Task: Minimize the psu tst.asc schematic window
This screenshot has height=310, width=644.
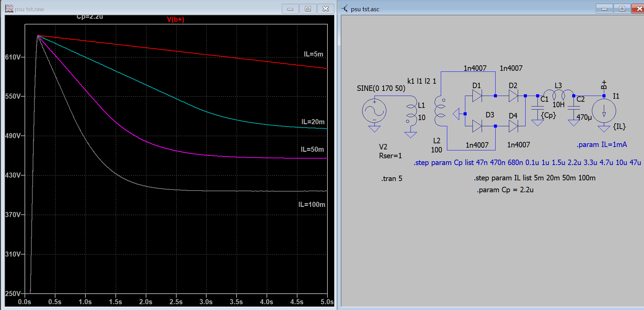Action: pyautogui.click(x=605, y=9)
